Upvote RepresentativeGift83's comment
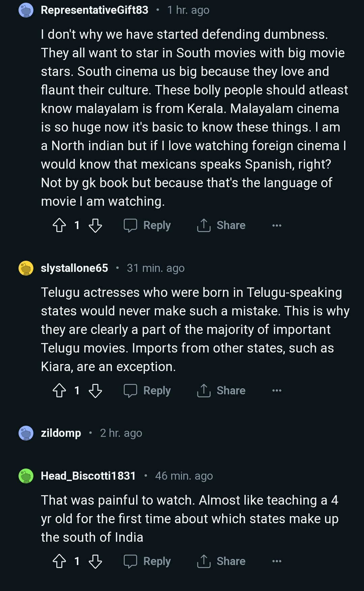The width and height of the screenshot is (364, 591). point(59,225)
